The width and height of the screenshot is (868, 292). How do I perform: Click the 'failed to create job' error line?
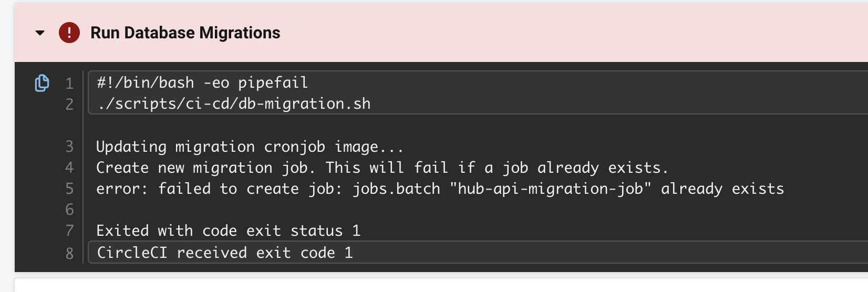(x=440, y=189)
